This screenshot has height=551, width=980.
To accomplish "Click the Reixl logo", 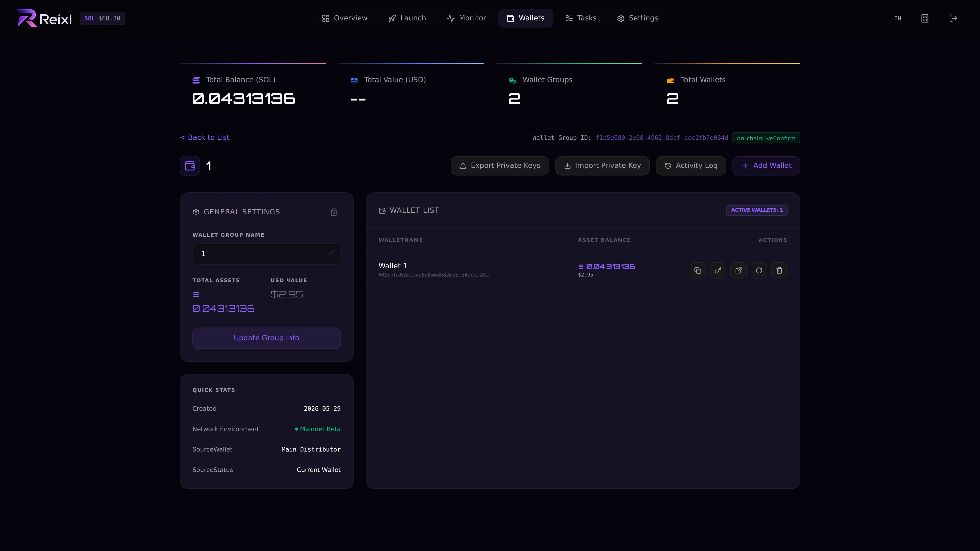I will [44, 18].
